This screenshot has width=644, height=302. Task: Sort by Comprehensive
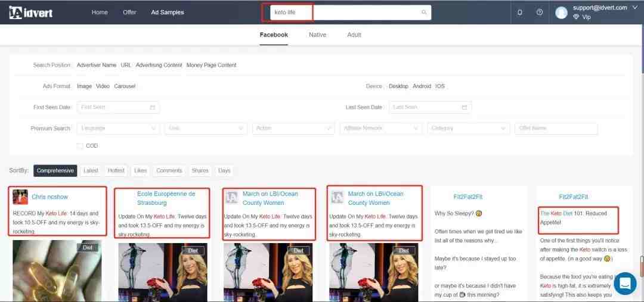click(55, 171)
